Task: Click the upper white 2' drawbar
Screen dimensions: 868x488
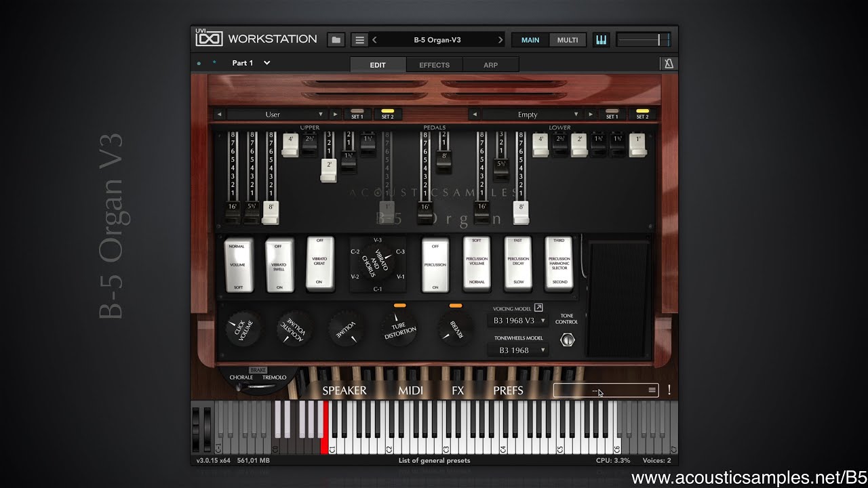Action: [x=329, y=169]
